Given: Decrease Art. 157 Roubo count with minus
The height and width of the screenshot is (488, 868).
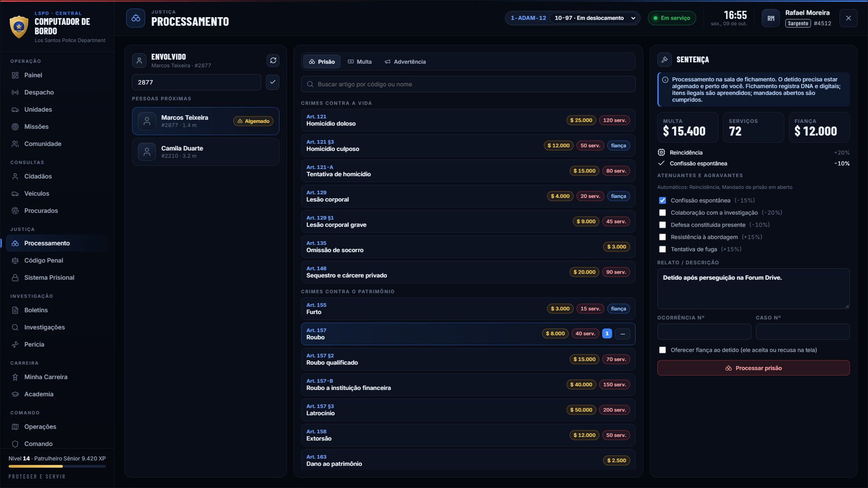Looking at the screenshot, I should pos(623,334).
